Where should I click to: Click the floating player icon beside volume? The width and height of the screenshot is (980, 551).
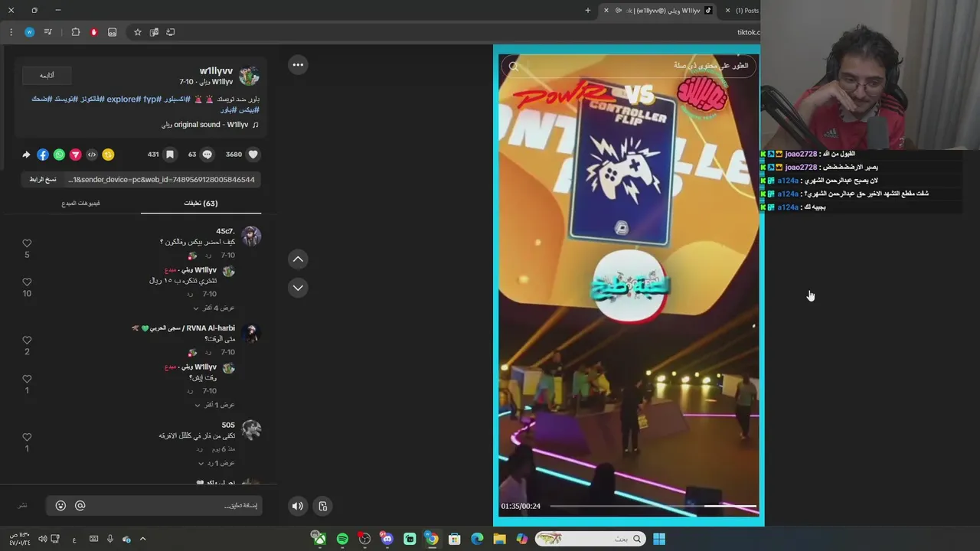click(323, 506)
